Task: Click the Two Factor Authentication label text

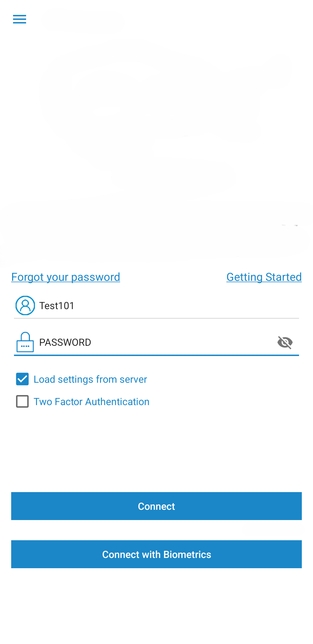Action: coord(91,402)
